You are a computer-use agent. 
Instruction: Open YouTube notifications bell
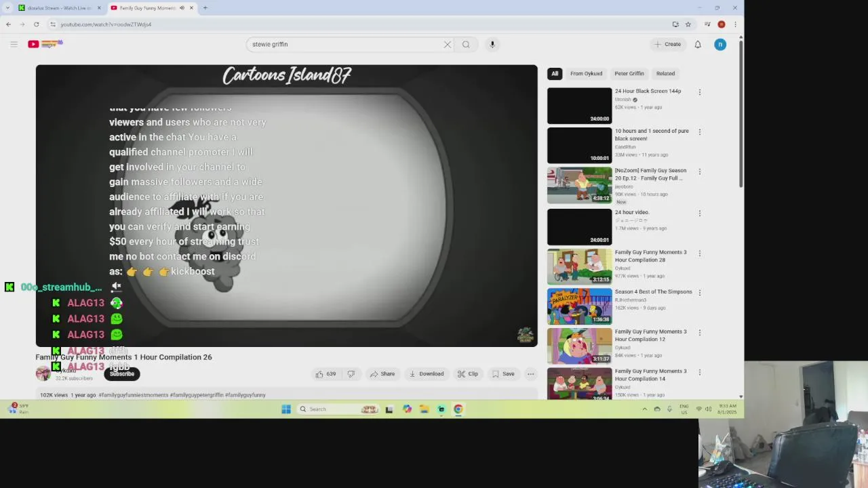coord(698,45)
